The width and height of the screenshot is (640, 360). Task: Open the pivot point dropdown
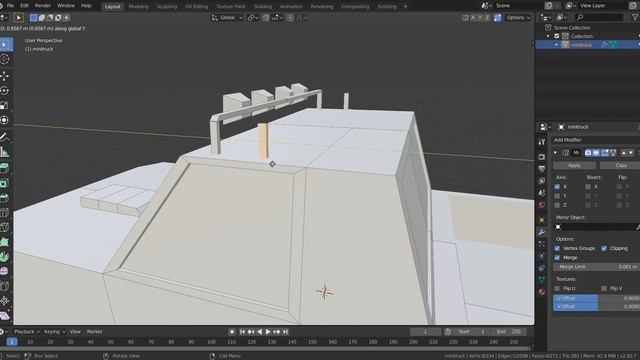pos(253,18)
